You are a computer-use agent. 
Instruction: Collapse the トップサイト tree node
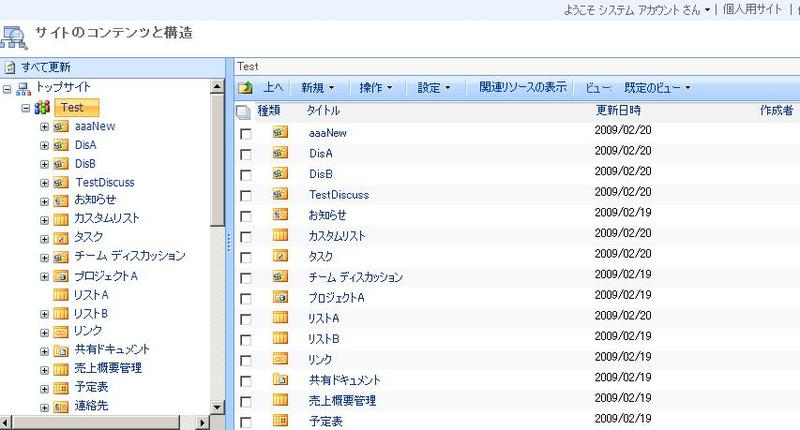pos(7,89)
